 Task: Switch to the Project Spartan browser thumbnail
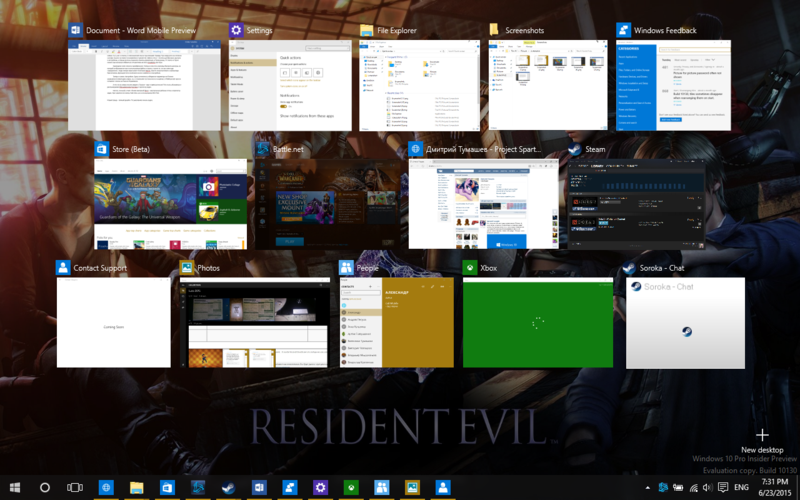tap(484, 204)
